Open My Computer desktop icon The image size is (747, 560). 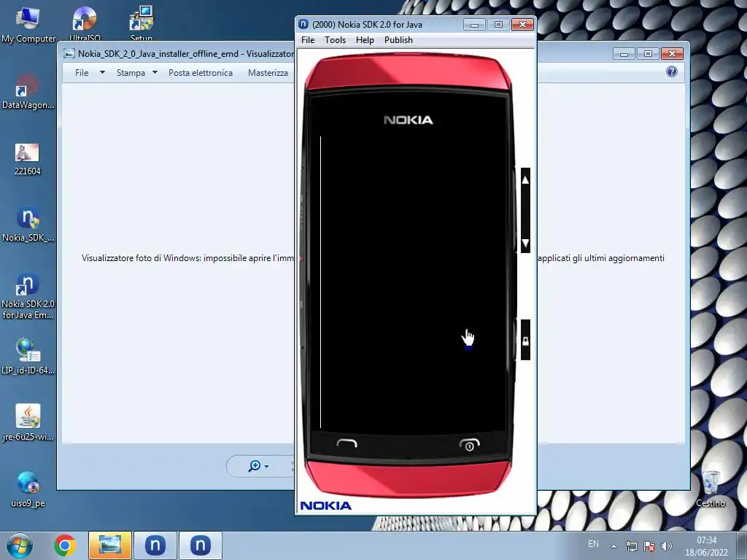coord(28,25)
